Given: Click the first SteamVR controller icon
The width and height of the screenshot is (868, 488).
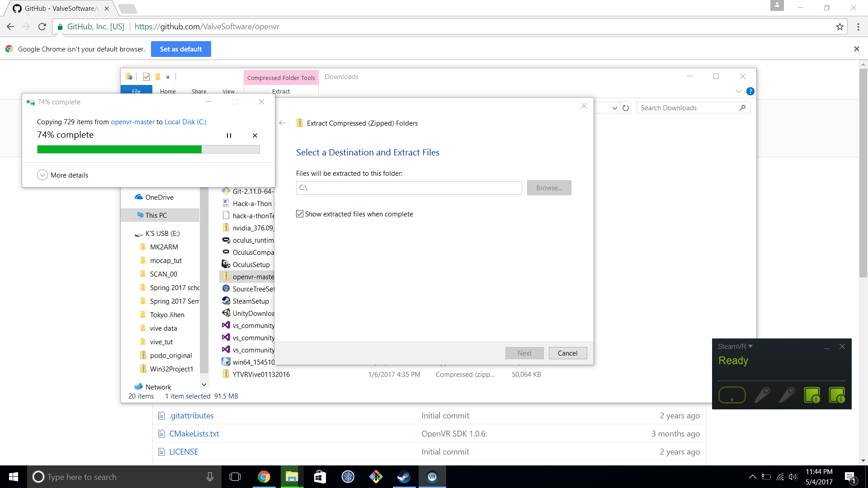Looking at the screenshot, I should point(762,395).
